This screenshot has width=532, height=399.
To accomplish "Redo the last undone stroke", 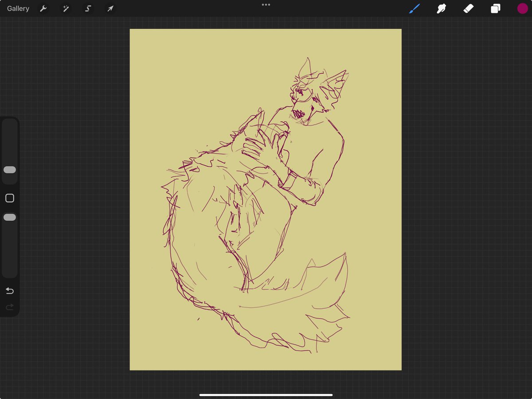I will coord(10,307).
